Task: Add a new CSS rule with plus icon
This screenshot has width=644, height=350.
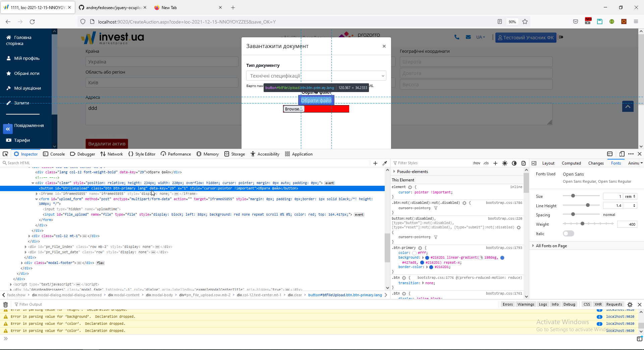Action: click(495, 163)
